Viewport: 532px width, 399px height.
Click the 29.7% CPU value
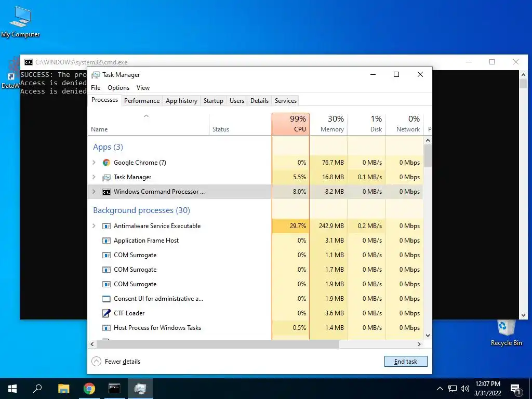click(298, 226)
